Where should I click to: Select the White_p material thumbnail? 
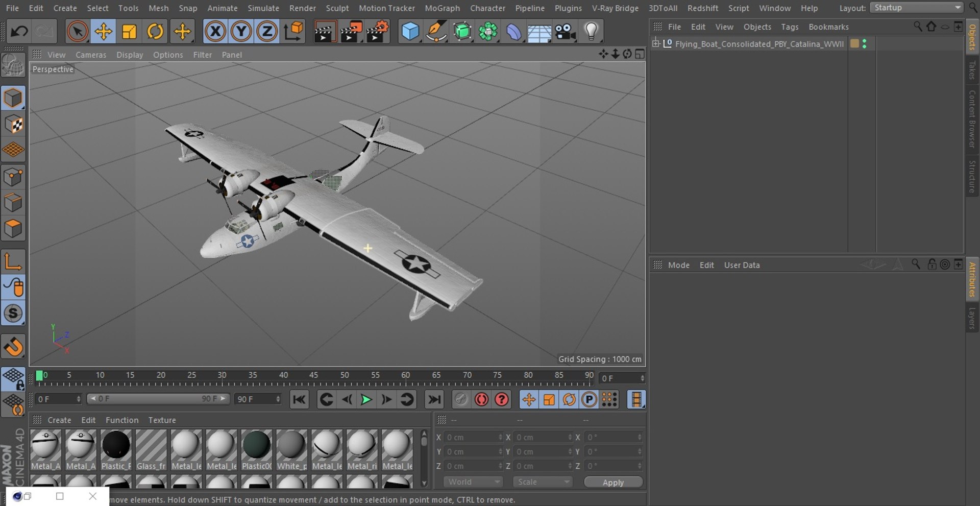[x=291, y=449]
